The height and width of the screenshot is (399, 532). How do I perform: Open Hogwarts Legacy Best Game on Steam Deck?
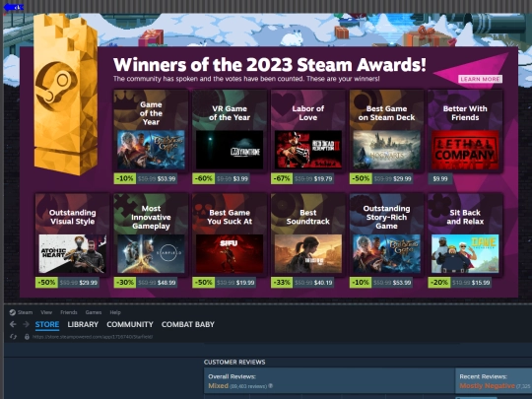pos(386,150)
